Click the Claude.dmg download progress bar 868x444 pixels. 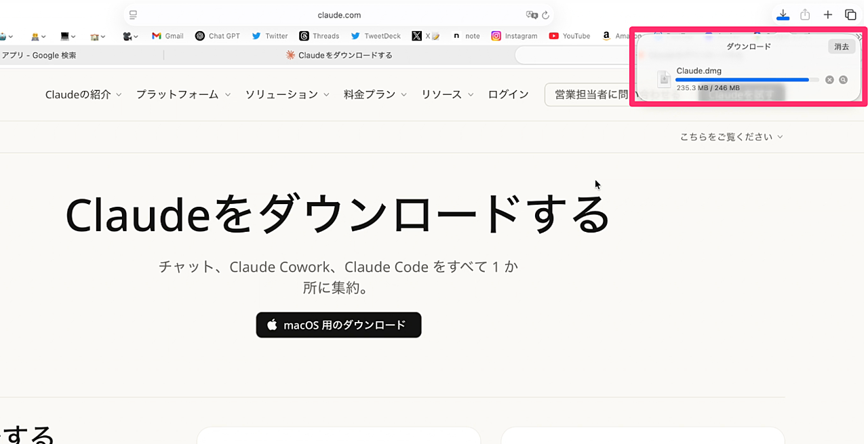747,80
